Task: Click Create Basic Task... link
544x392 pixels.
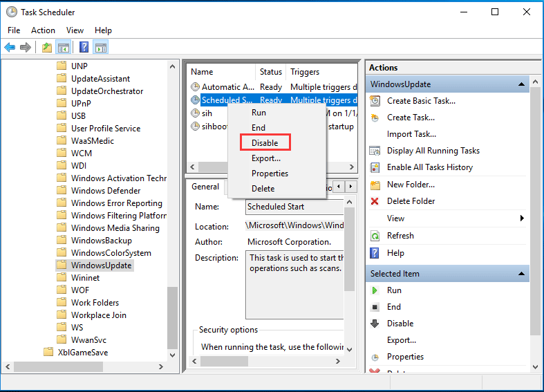Action: pyautogui.click(x=421, y=101)
